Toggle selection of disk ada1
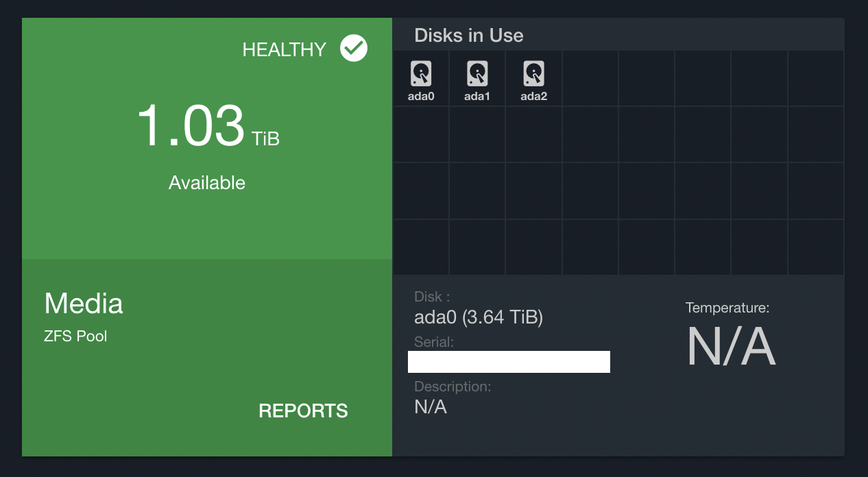The image size is (868, 477). click(x=477, y=77)
